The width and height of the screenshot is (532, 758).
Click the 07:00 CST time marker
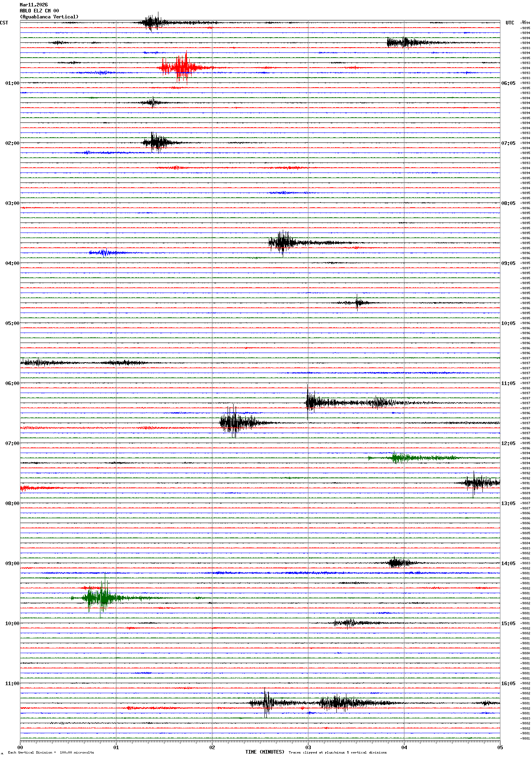12,443
